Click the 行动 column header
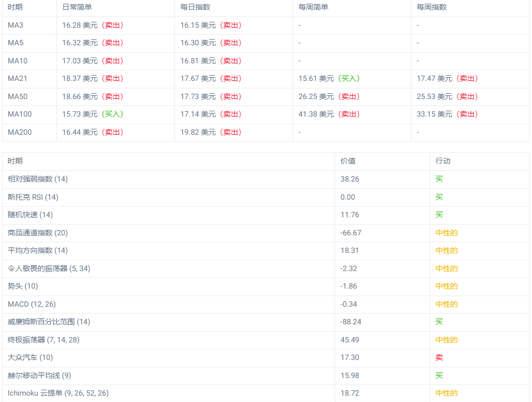This screenshot has height=402, width=532. click(x=443, y=161)
